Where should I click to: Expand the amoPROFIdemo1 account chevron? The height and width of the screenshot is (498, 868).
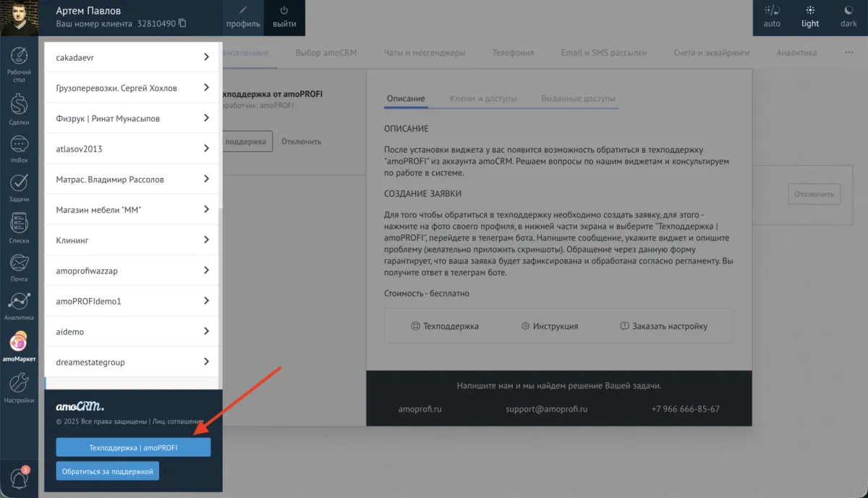pos(206,300)
